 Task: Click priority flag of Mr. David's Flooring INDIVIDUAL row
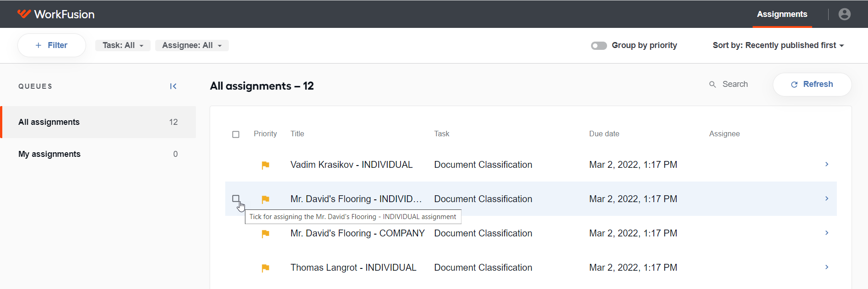coord(265,199)
